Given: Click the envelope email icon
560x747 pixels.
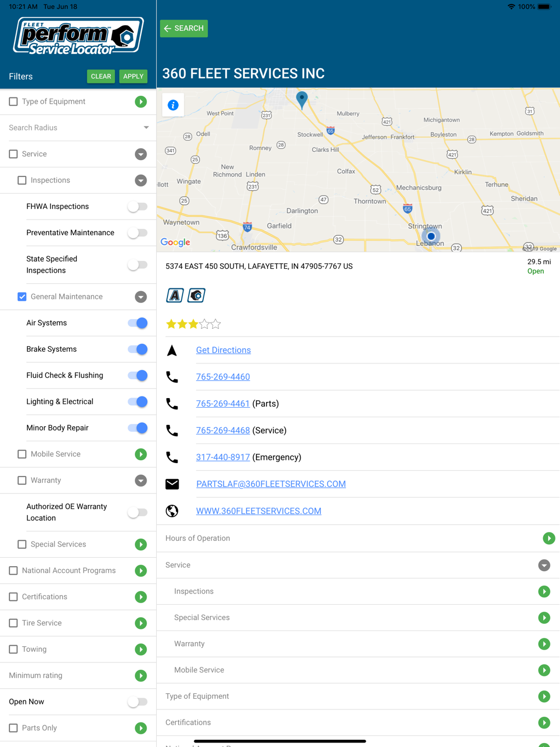Looking at the screenshot, I should pos(172,484).
